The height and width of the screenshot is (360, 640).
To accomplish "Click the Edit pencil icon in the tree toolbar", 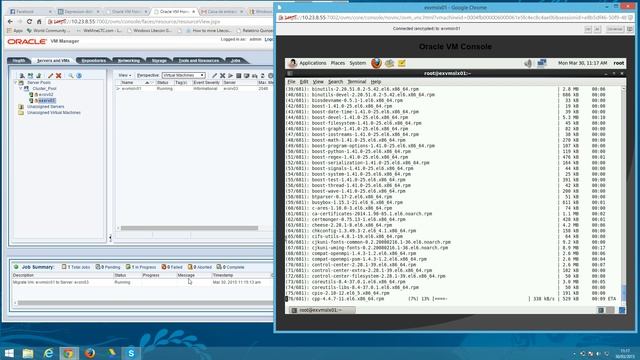I will click(x=51, y=76).
